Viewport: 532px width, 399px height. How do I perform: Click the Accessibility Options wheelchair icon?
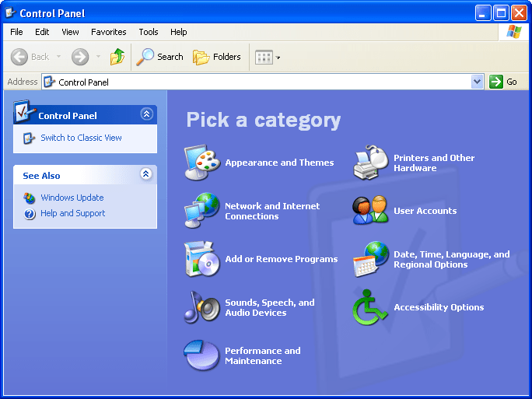[x=371, y=307]
